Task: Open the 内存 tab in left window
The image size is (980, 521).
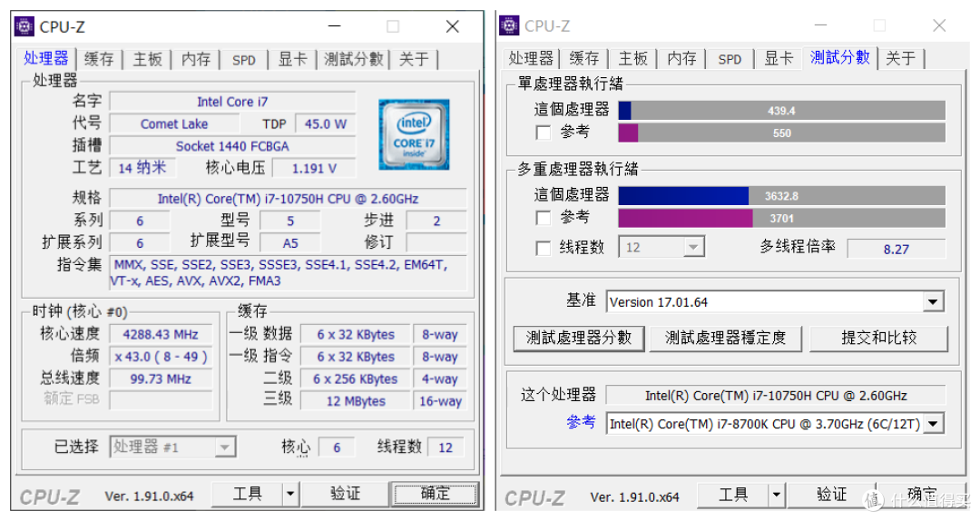Action: (196, 59)
